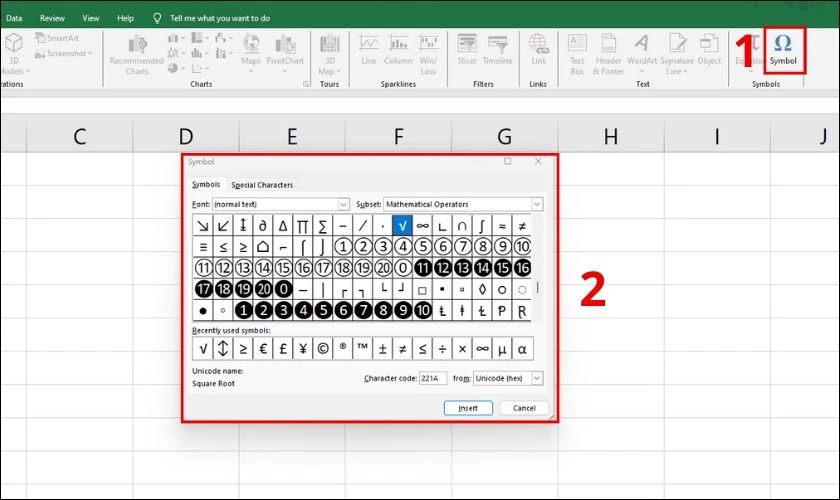
Task: Insert a Slicer filter
Action: (x=467, y=51)
